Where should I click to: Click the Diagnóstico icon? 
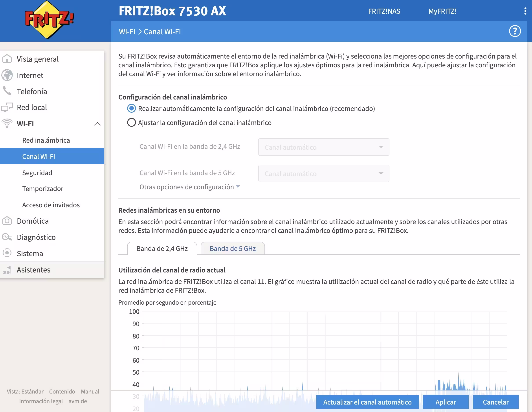click(7, 237)
